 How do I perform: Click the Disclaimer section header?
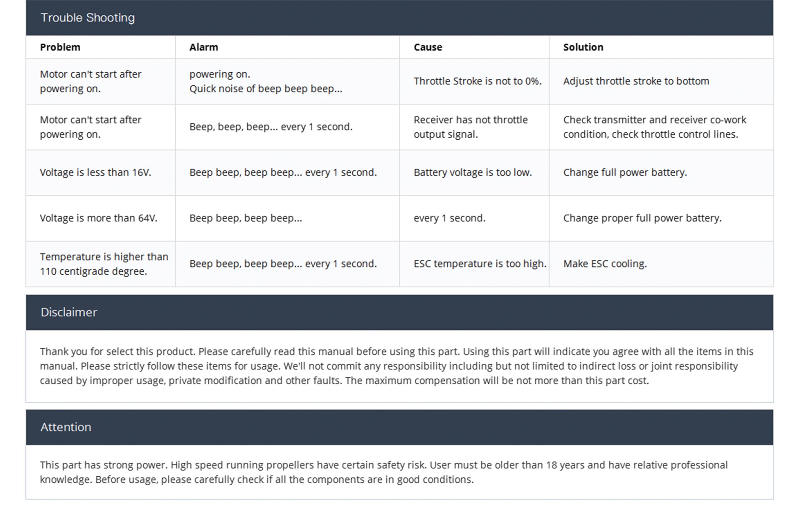pos(69,312)
